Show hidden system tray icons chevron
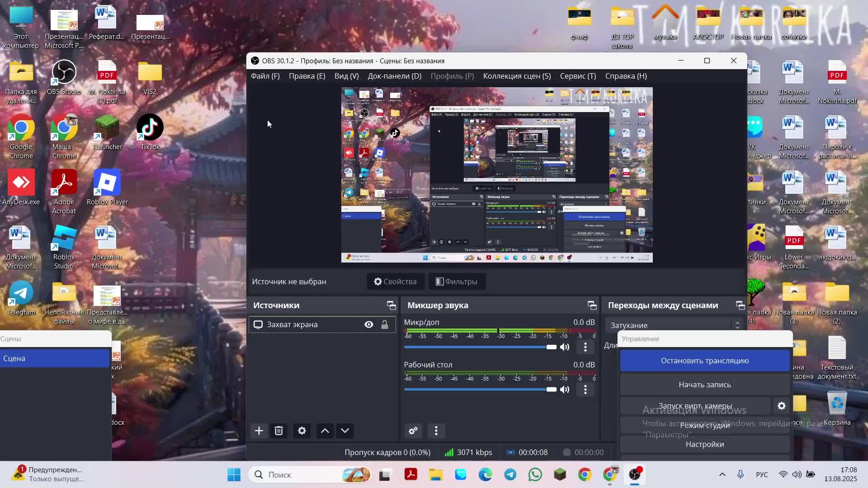 722,474
